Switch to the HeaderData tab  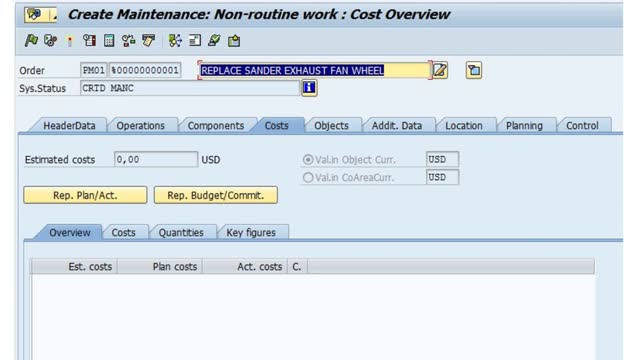click(x=69, y=126)
